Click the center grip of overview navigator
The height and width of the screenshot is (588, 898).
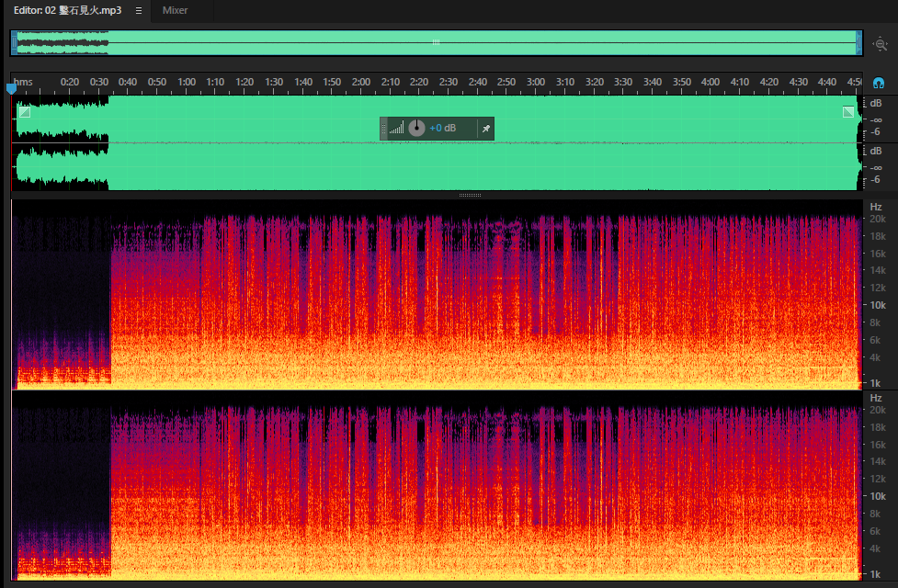tap(436, 42)
